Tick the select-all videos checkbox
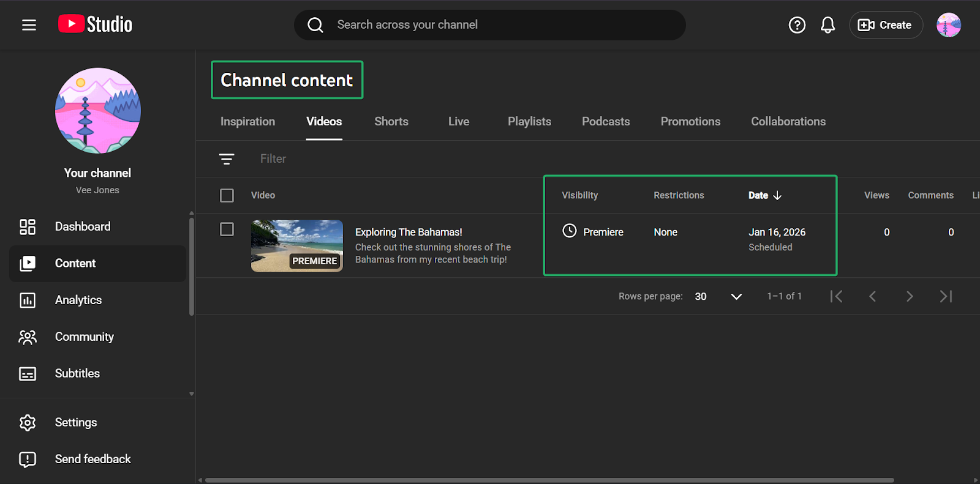Screen dimensions: 980x484 (x=227, y=195)
